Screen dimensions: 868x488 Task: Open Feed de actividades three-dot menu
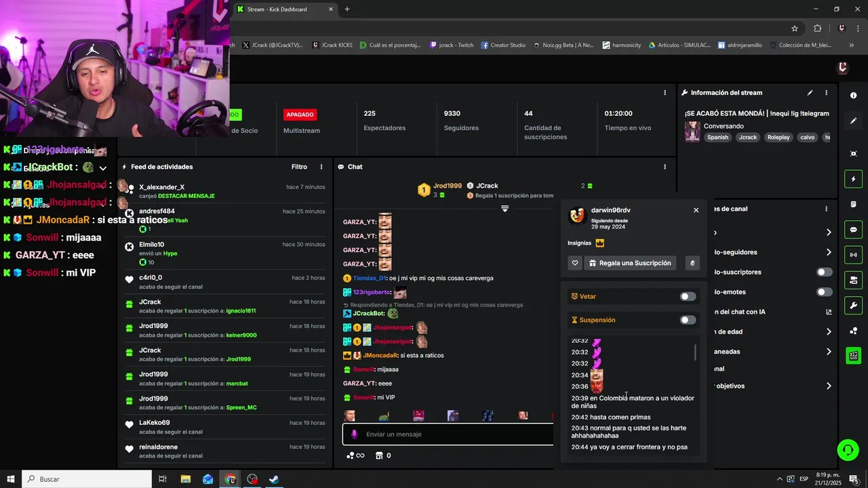(321, 167)
